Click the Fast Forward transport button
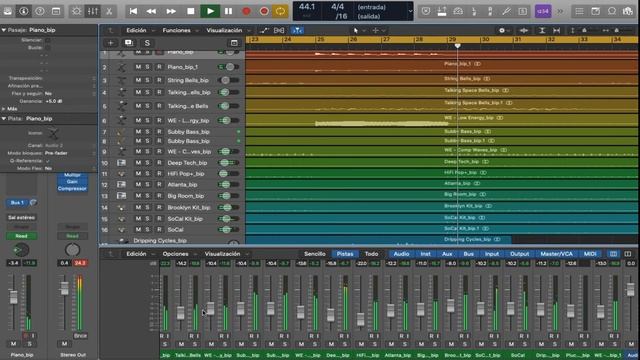 [171, 11]
